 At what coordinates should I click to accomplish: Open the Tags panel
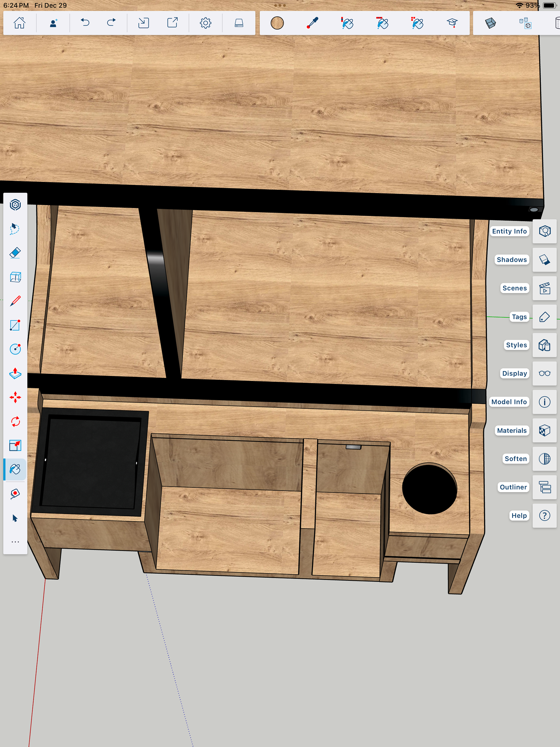(544, 317)
